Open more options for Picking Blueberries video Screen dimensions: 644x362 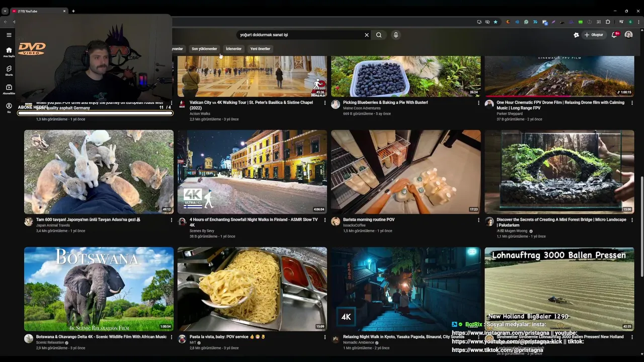478,103
